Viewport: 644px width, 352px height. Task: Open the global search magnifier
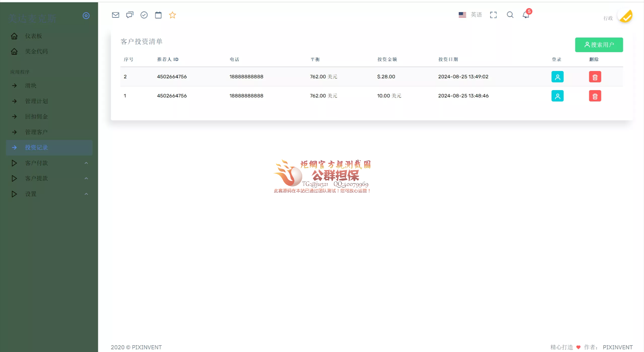coord(510,15)
